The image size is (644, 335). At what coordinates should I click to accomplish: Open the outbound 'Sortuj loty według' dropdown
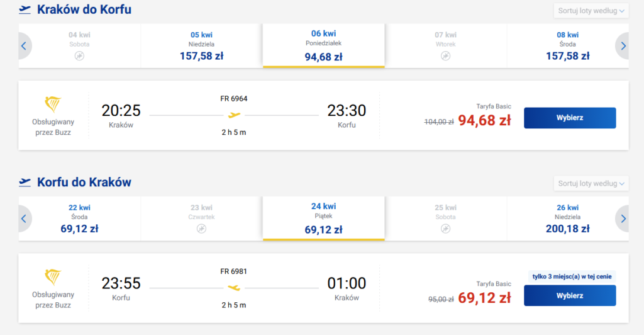[591, 11]
